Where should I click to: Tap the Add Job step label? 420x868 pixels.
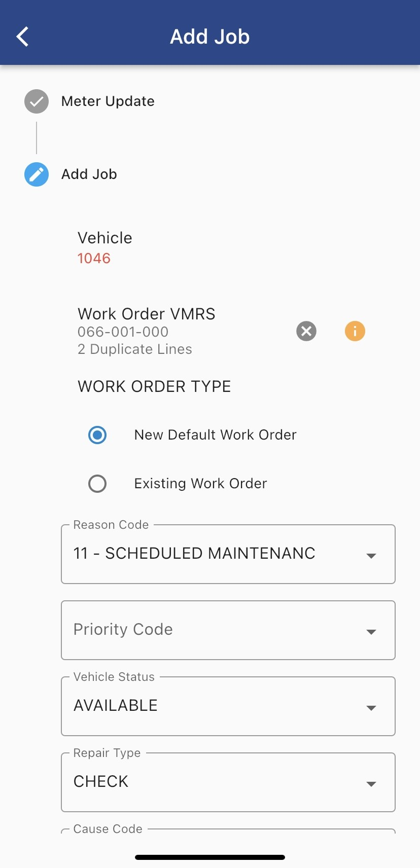(x=89, y=174)
